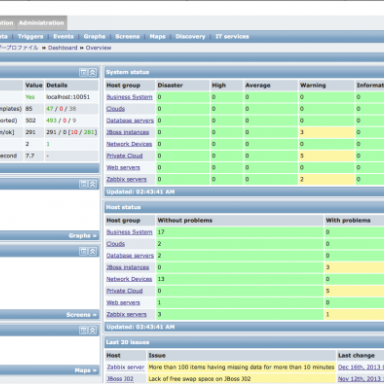Click Dashboard in the breadcrumb history

point(63,48)
